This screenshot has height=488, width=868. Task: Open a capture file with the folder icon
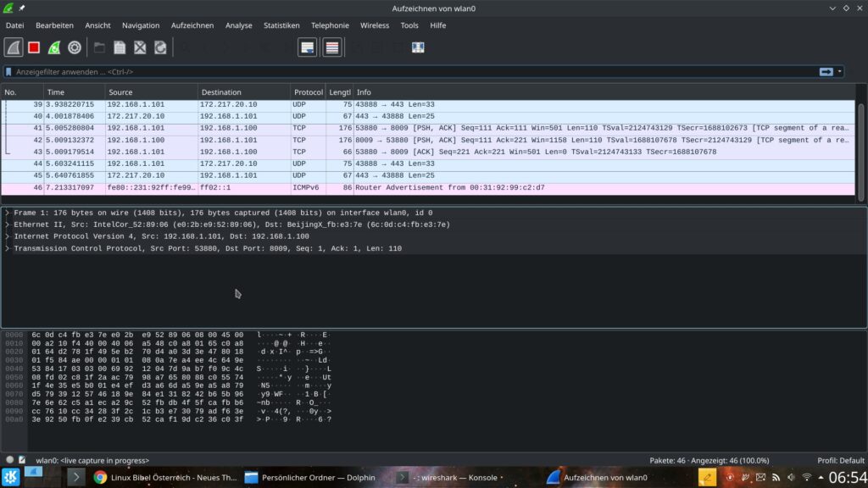click(100, 47)
